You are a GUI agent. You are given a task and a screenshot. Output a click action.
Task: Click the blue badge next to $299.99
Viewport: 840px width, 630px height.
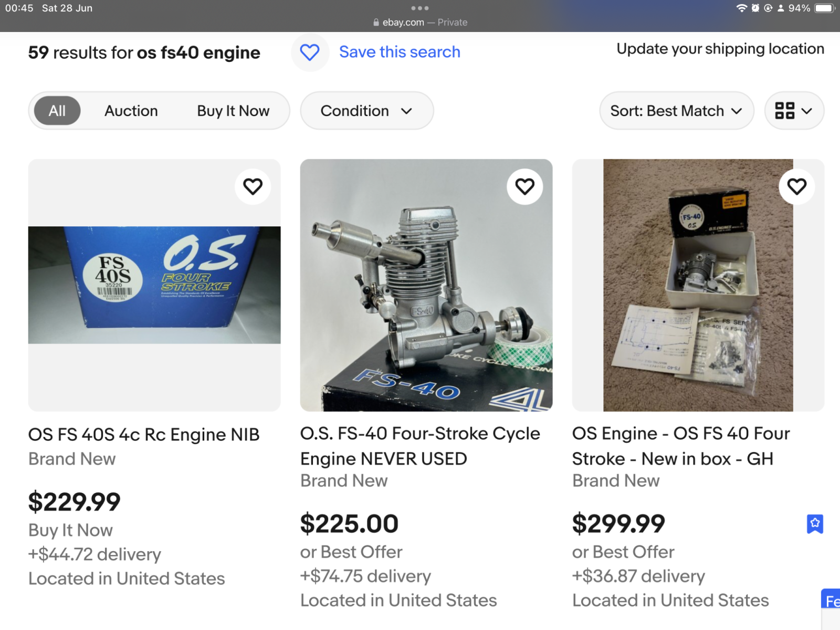[815, 523]
